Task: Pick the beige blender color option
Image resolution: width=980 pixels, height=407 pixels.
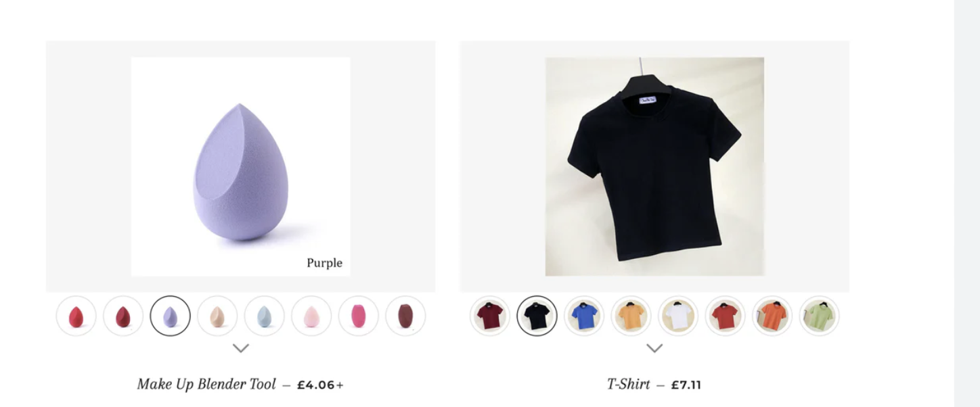Action: click(217, 316)
